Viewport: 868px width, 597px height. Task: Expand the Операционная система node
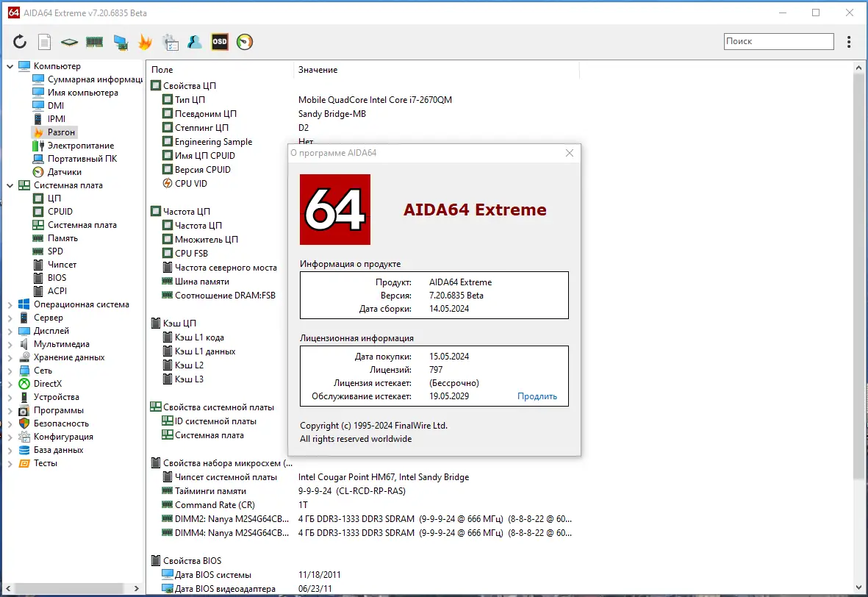(10, 304)
